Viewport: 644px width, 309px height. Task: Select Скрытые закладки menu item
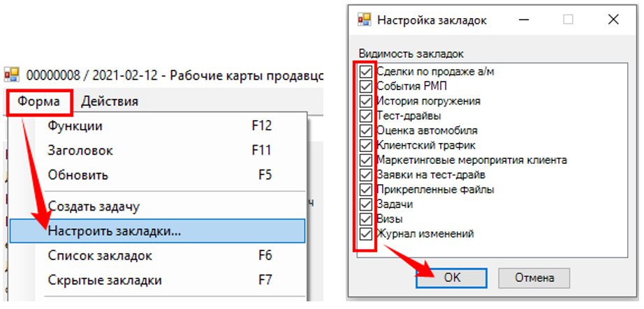click(105, 280)
